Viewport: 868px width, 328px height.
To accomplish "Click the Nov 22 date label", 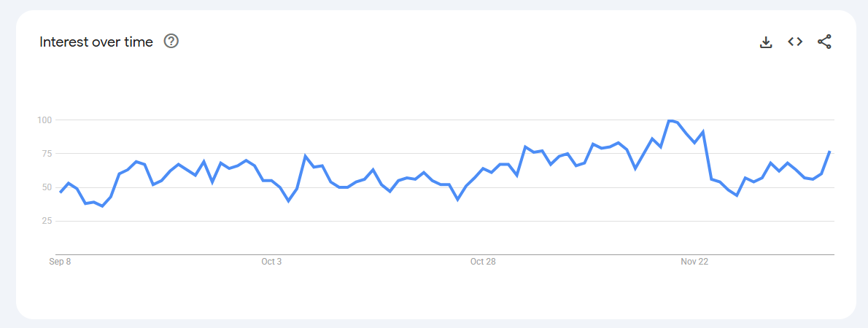I will click(694, 262).
